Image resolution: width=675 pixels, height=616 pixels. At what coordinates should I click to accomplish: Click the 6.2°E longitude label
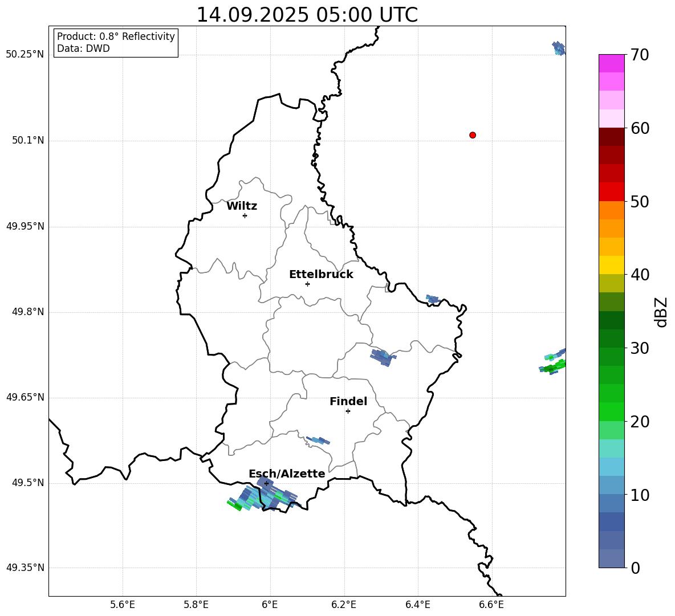tap(344, 605)
